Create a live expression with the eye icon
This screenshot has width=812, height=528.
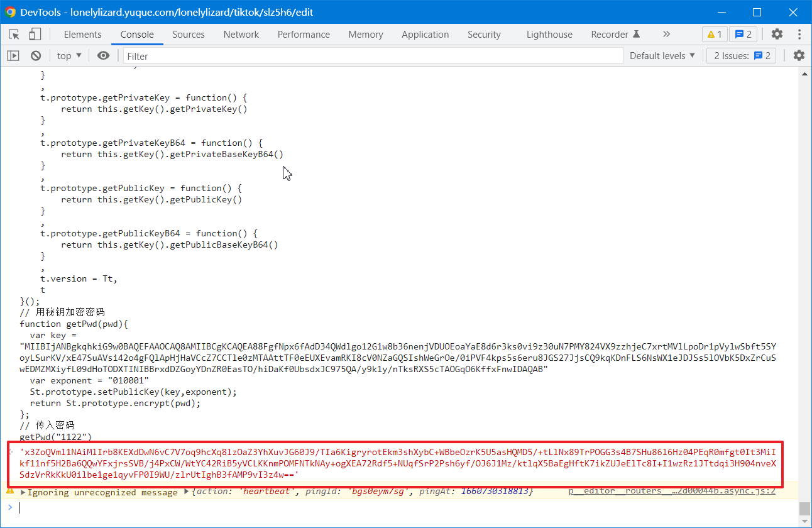tap(103, 56)
